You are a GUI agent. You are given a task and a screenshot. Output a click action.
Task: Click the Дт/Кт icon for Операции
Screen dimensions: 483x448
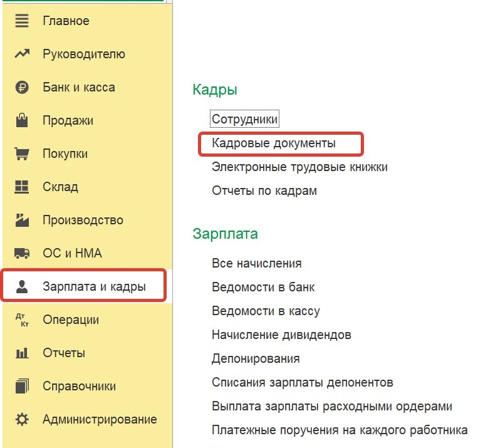click(22, 320)
